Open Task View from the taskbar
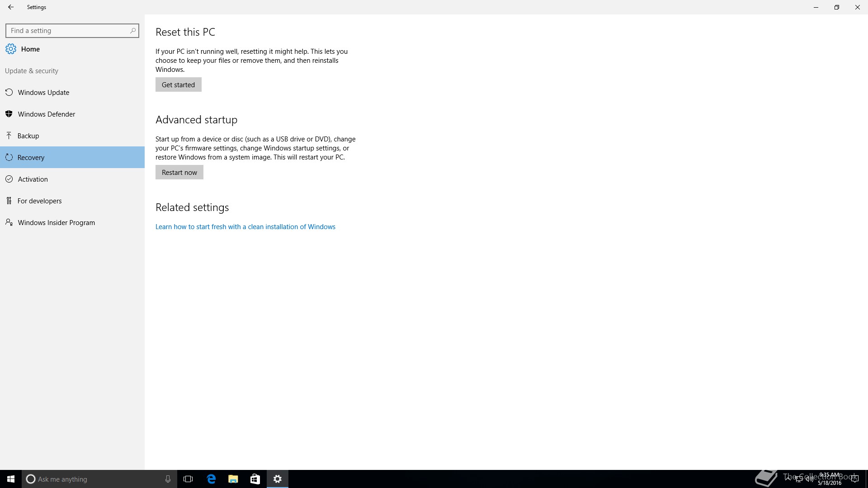The width and height of the screenshot is (868, 488). pyautogui.click(x=188, y=479)
